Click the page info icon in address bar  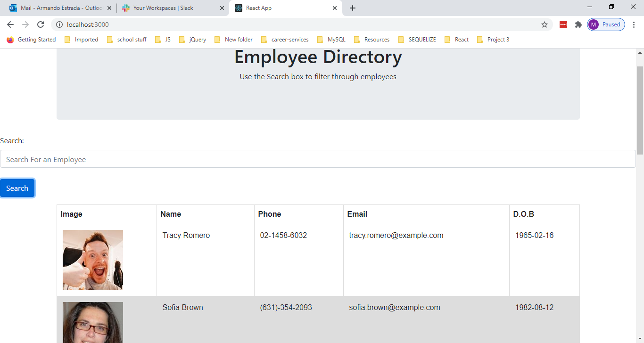(x=59, y=24)
